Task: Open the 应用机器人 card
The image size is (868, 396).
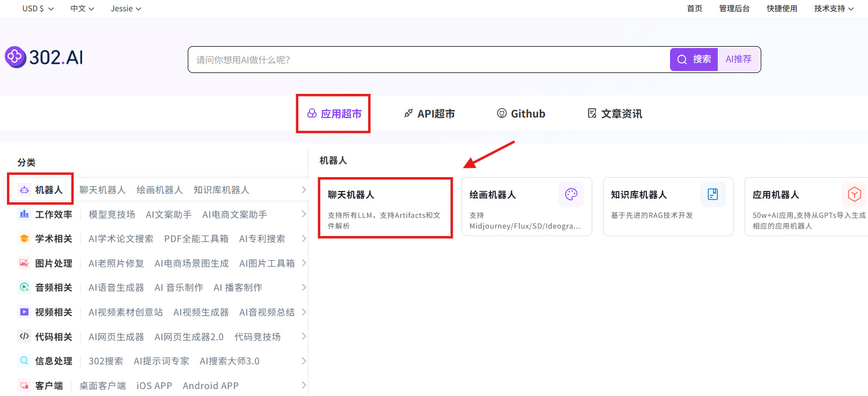Action: (806, 207)
